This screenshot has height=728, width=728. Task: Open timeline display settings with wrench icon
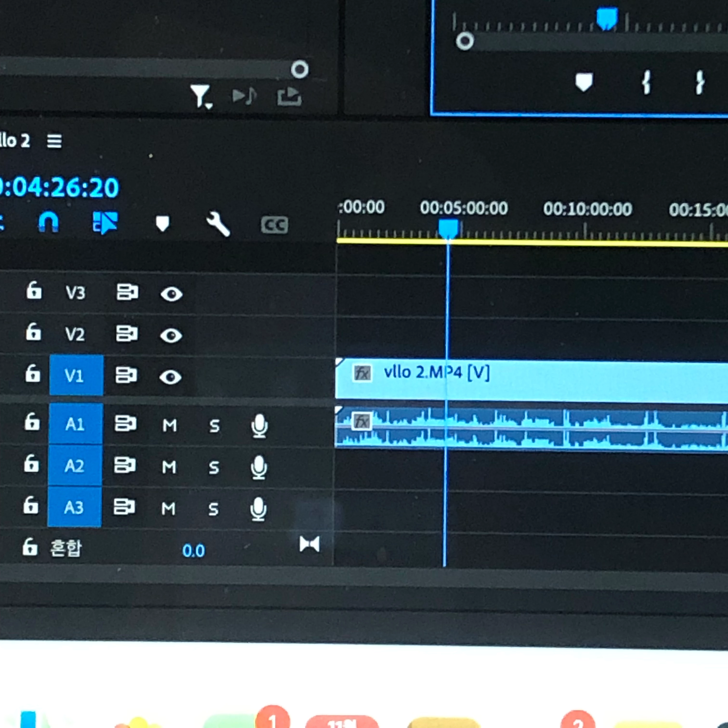point(218,224)
